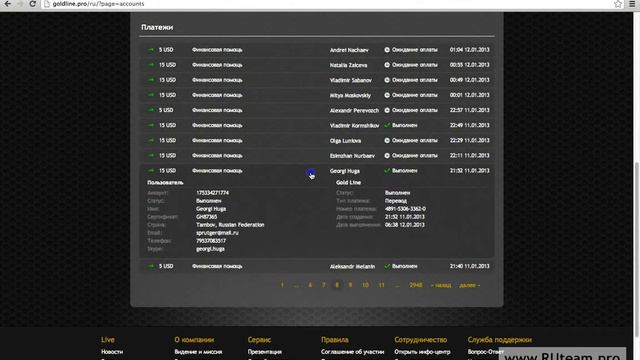Click the 'Платежи' section heading
This screenshot has width=640, height=360.
(157, 27)
